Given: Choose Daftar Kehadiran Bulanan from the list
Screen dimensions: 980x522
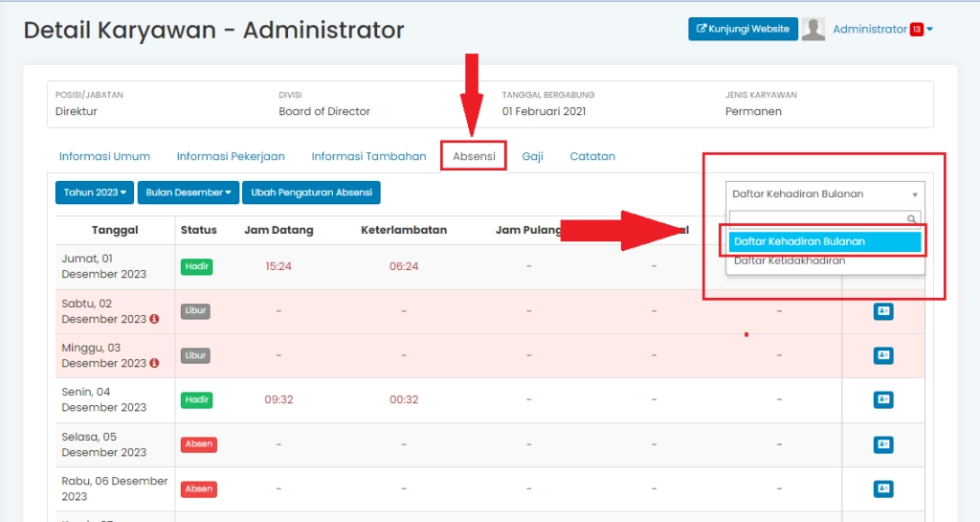Looking at the screenshot, I should 825,241.
